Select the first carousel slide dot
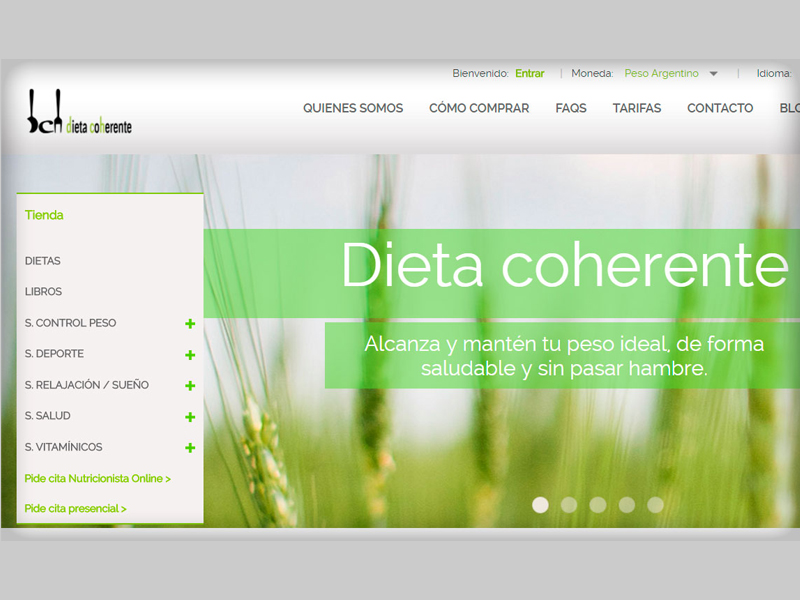800x600 pixels. tap(540, 505)
